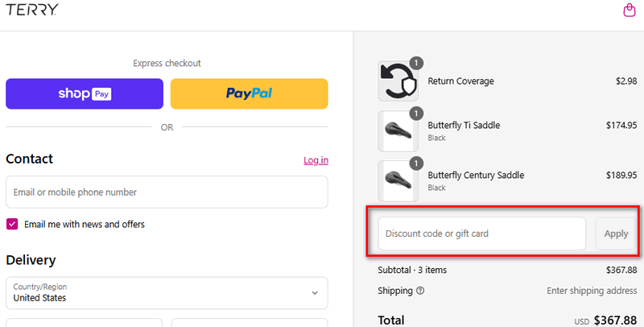Pay with Shop Pay express checkout
The image size is (644, 327).
pyautogui.click(x=85, y=93)
